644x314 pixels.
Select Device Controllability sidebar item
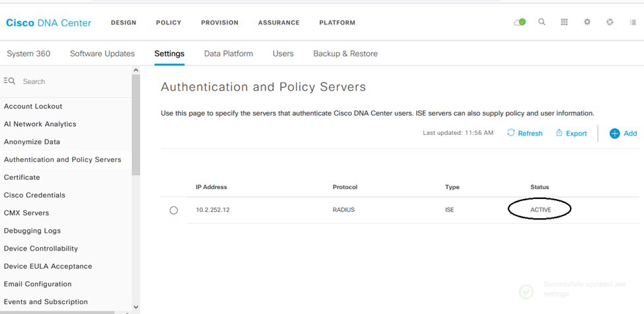pyautogui.click(x=41, y=249)
